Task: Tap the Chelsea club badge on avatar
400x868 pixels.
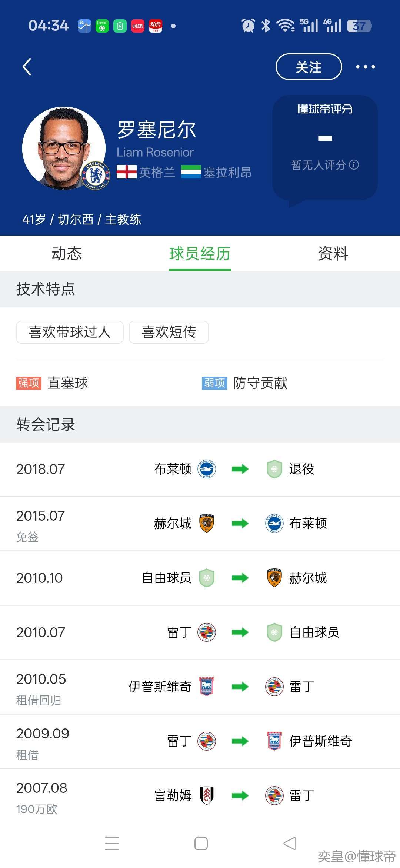Action: pos(96,176)
